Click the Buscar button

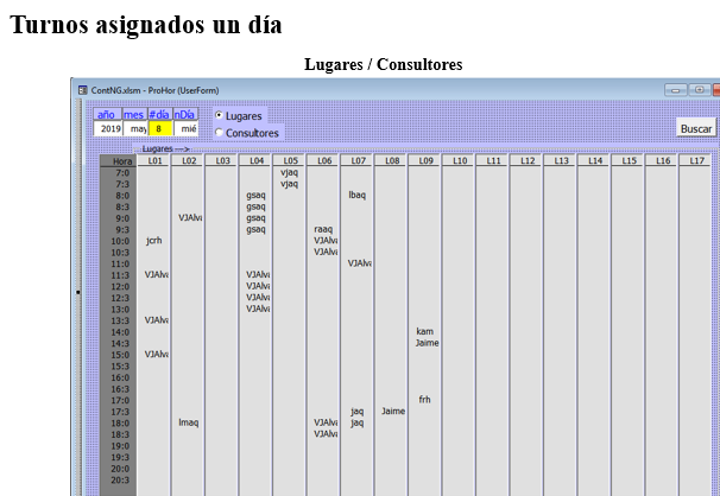point(696,129)
